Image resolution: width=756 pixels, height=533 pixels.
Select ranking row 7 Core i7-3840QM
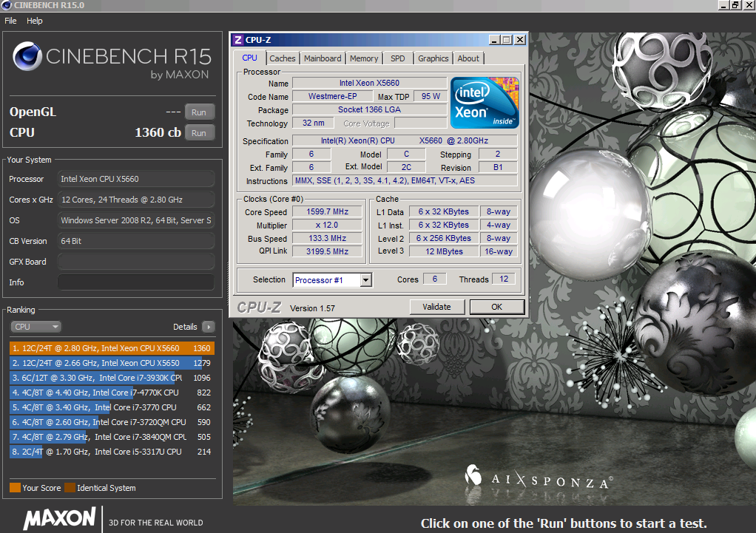pyautogui.click(x=112, y=437)
